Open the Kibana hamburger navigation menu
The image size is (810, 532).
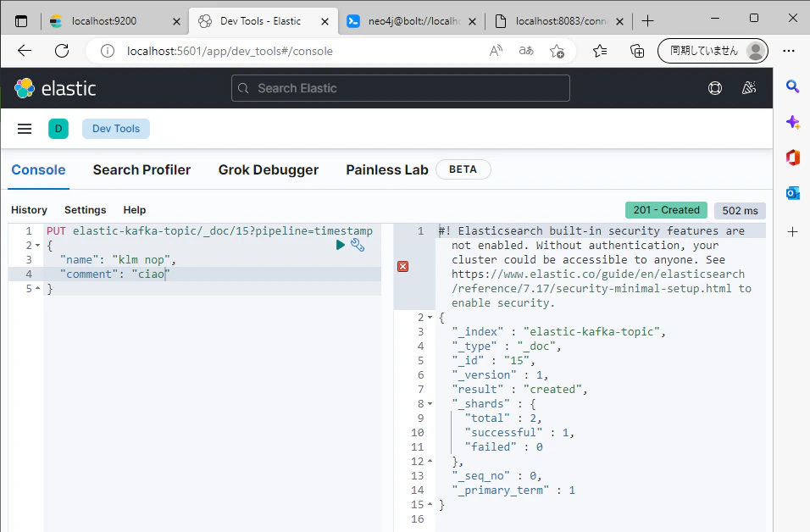coord(25,129)
